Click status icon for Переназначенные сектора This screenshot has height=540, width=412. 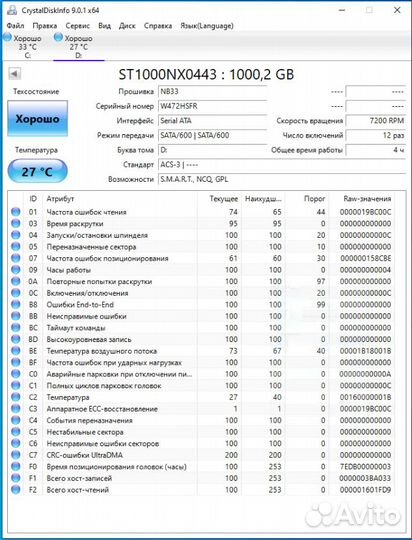(16, 247)
